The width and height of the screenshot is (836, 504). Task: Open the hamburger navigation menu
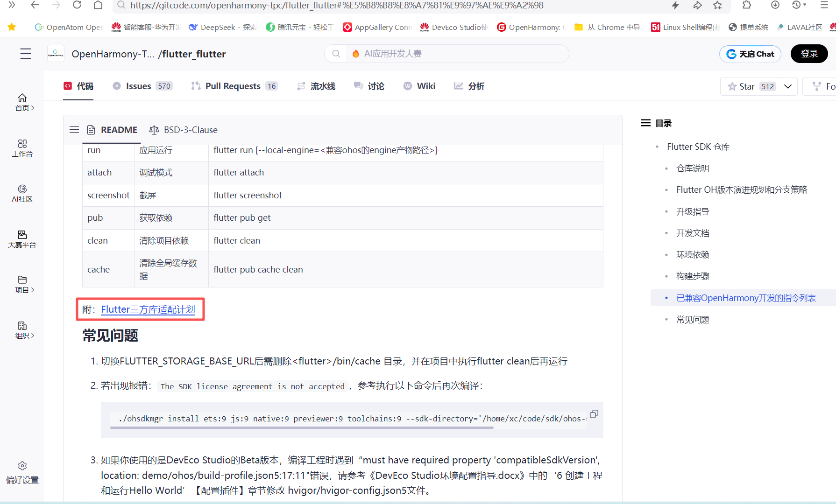26,54
